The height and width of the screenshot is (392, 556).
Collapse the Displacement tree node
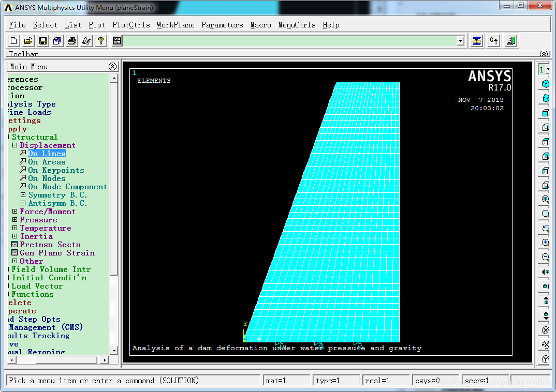[x=15, y=145]
